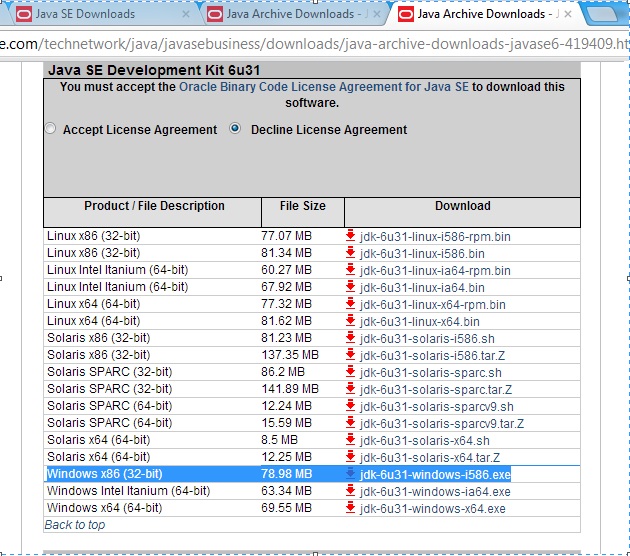Screen dimensions: 630x556
Task: Click download arrow icon beside jdk-6u31-linux-ia64.bin
Action: point(350,287)
